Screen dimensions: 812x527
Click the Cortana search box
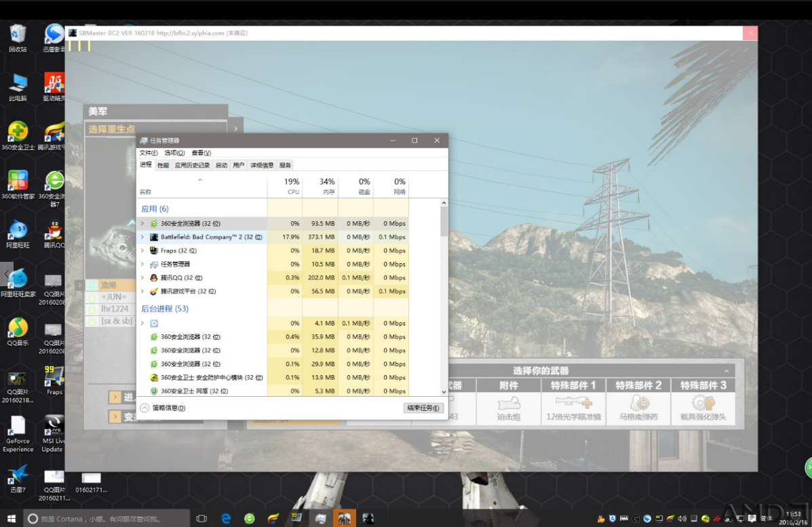[107, 518]
